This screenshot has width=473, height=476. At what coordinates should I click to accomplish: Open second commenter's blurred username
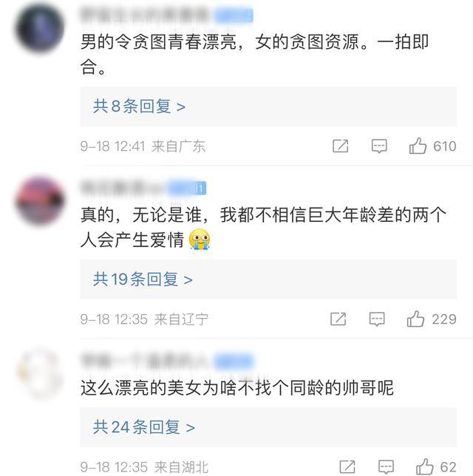(123, 188)
